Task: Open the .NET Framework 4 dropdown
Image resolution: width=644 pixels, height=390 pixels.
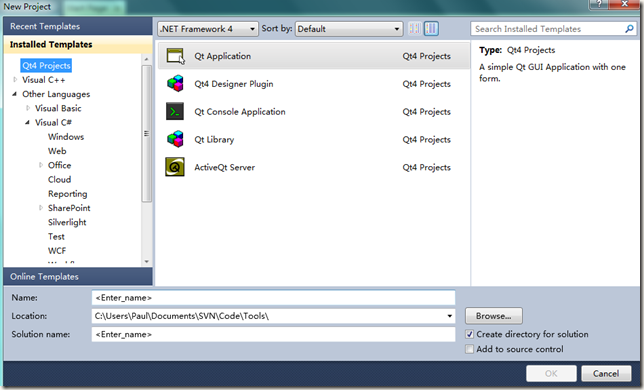Action: [x=208, y=29]
